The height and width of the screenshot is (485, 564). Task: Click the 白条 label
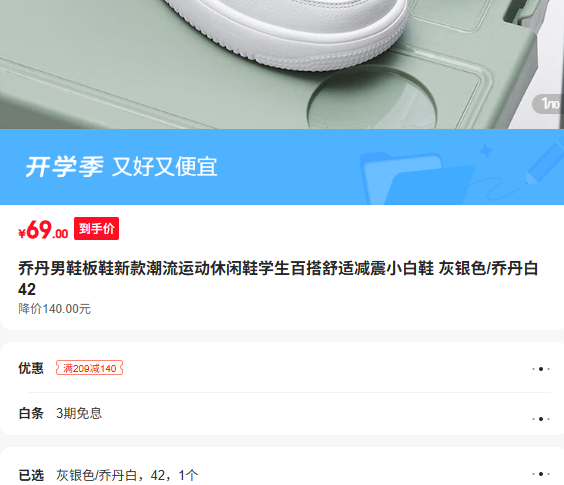coord(31,413)
